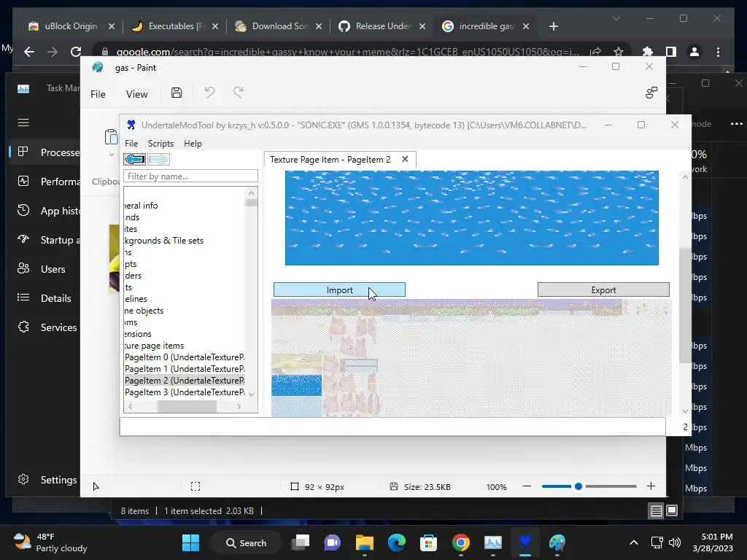The height and width of the screenshot is (560, 747).
Task: Open a new Chrome tab
Action: tap(553, 26)
